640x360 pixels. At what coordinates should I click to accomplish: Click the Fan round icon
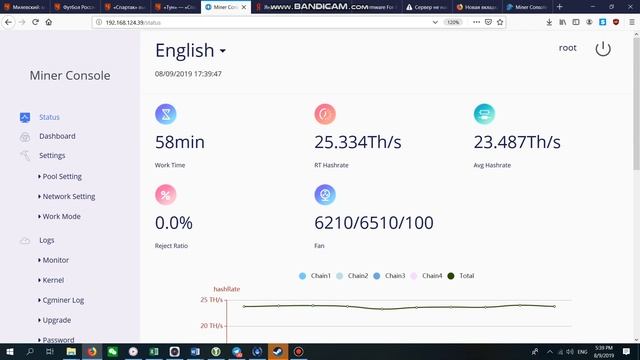click(x=325, y=195)
